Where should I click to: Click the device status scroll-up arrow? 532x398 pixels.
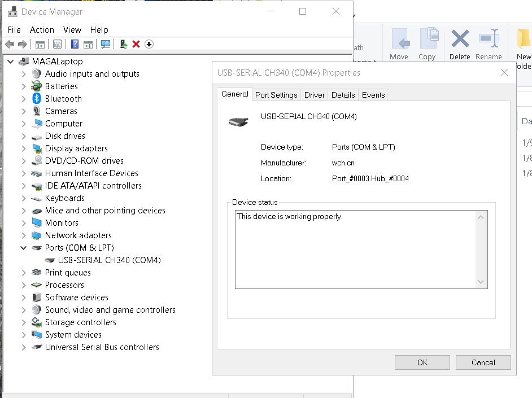[x=481, y=217]
